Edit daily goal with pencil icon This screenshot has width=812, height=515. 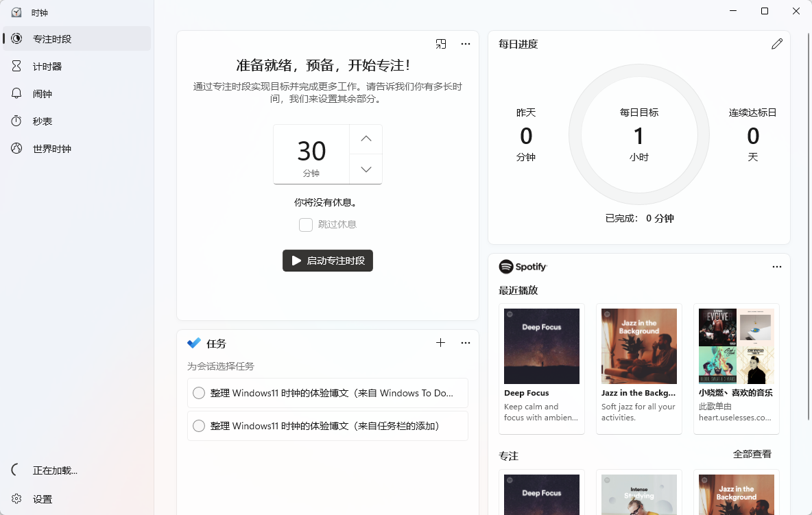(x=777, y=44)
